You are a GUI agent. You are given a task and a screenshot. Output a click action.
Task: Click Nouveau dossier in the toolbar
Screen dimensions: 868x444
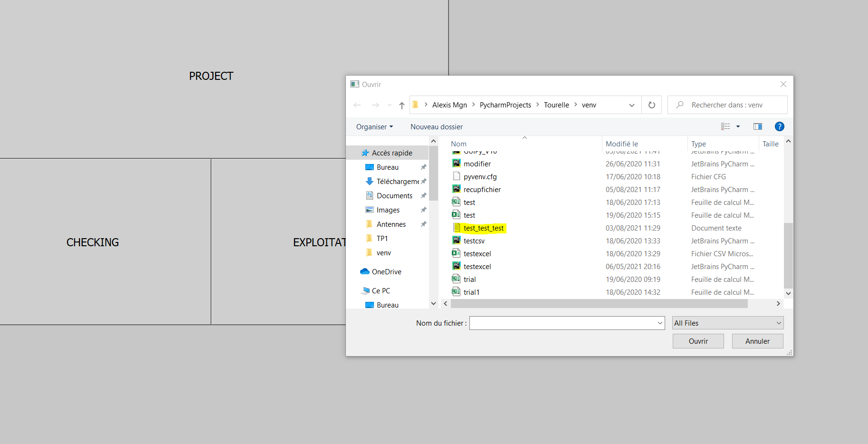coord(436,127)
